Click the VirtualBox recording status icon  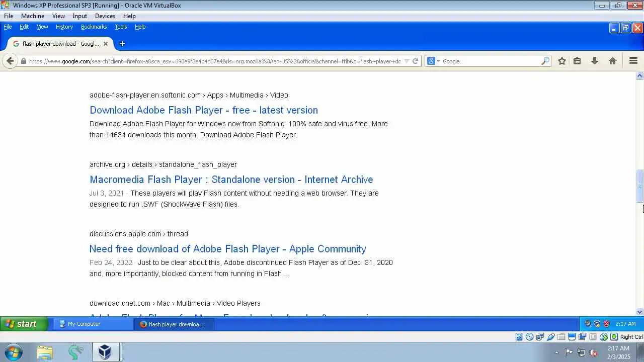click(x=582, y=337)
